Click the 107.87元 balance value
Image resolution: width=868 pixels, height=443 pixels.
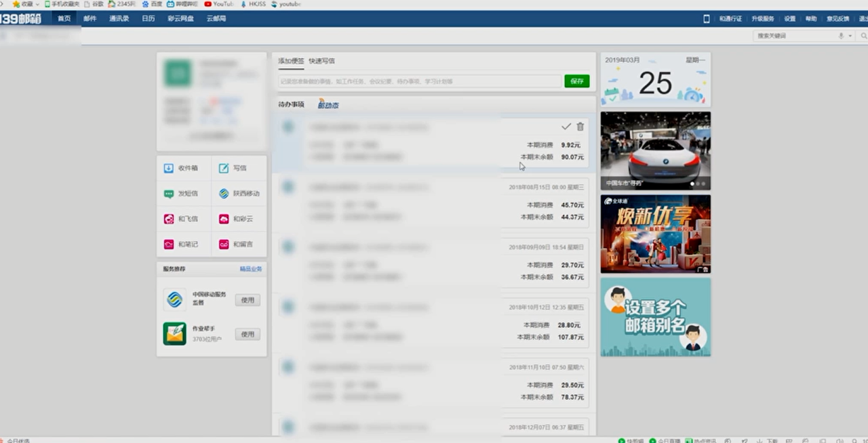(570, 337)
